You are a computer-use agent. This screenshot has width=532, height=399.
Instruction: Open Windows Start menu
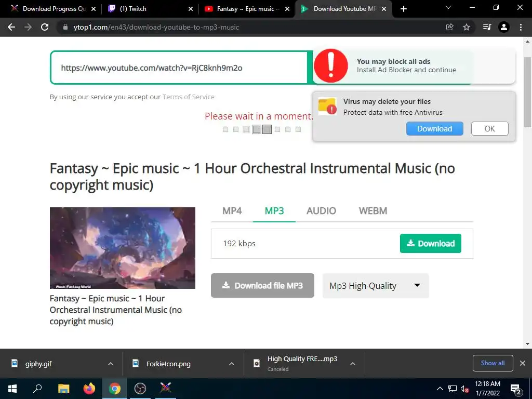click(x=12, y=389)
